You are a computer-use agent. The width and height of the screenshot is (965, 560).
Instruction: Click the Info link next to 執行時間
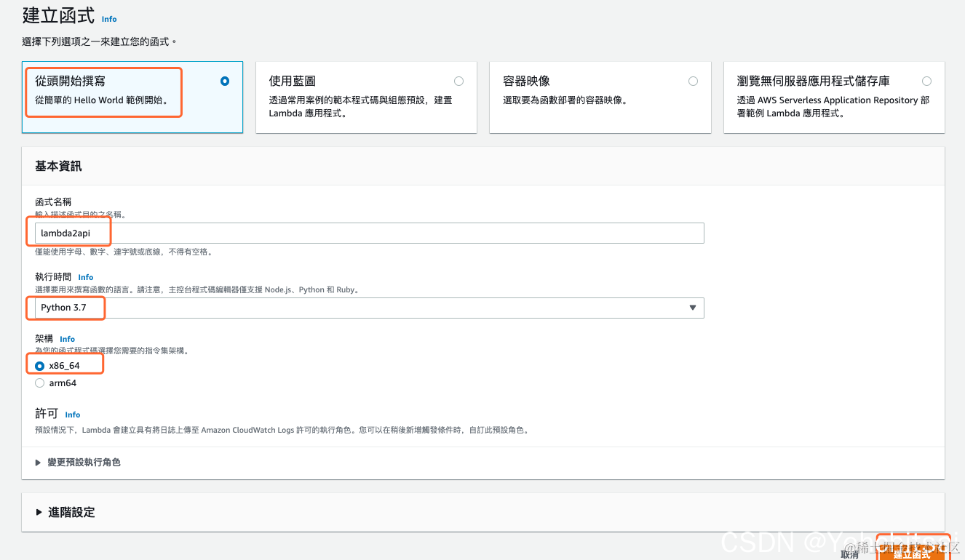(x=85, y=276)
